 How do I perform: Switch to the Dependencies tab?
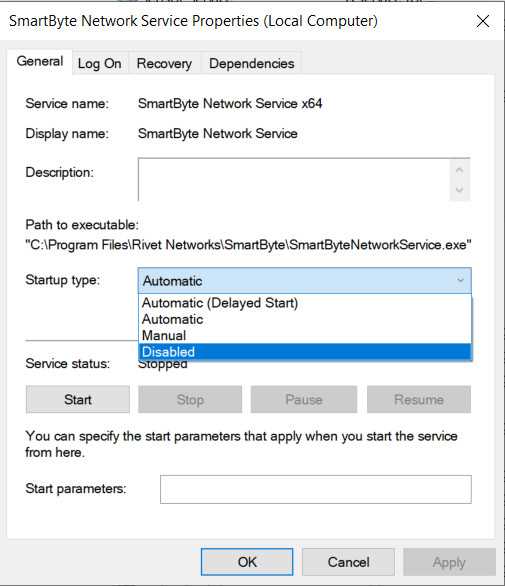(x=252, y=64)
